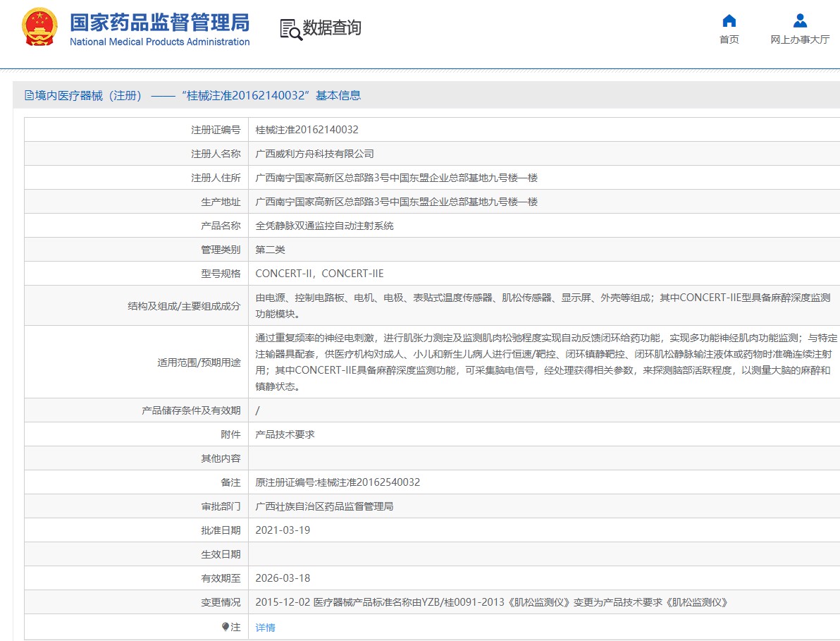Click the 结构及组成 composition description text
Image resolution: width=840 pixels, height=641 pixels.
coord(543,305)
